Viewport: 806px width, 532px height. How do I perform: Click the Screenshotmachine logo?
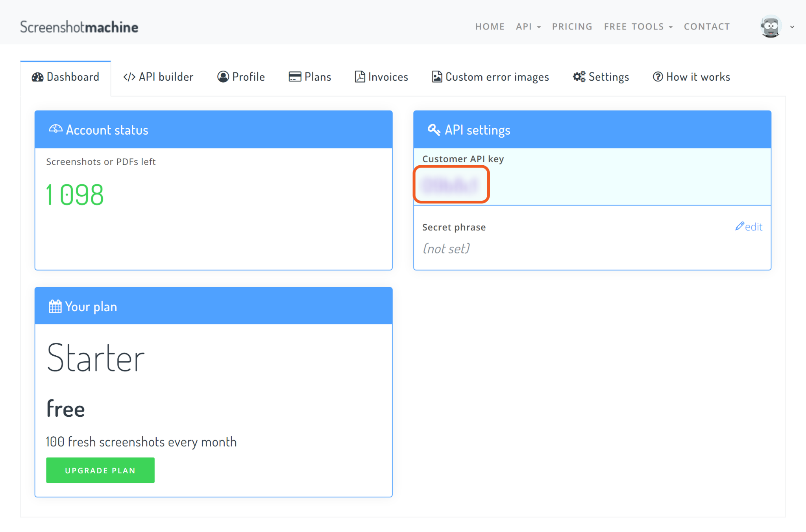coord(79,27)
